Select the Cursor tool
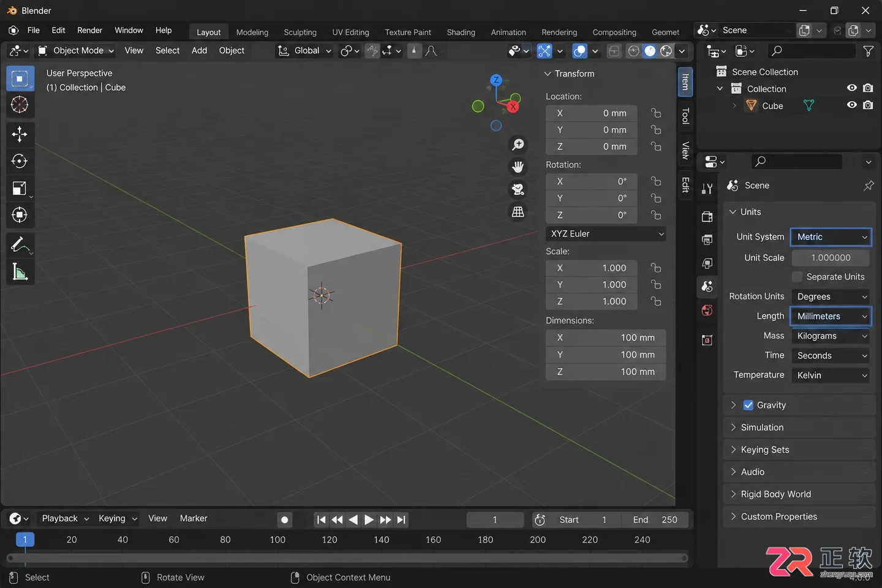The width and height of the screenshot is (882, 588). tap(20, 105)
